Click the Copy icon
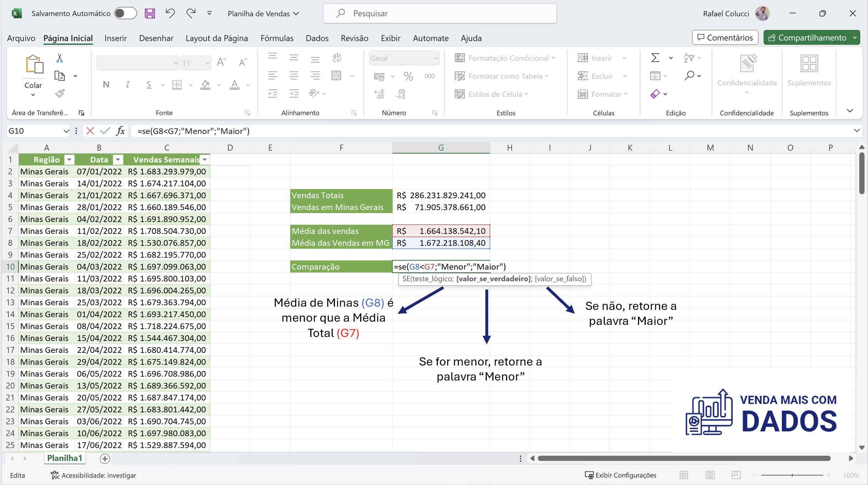The height and width of the screenshot is (485, 868). pos(60,76)
